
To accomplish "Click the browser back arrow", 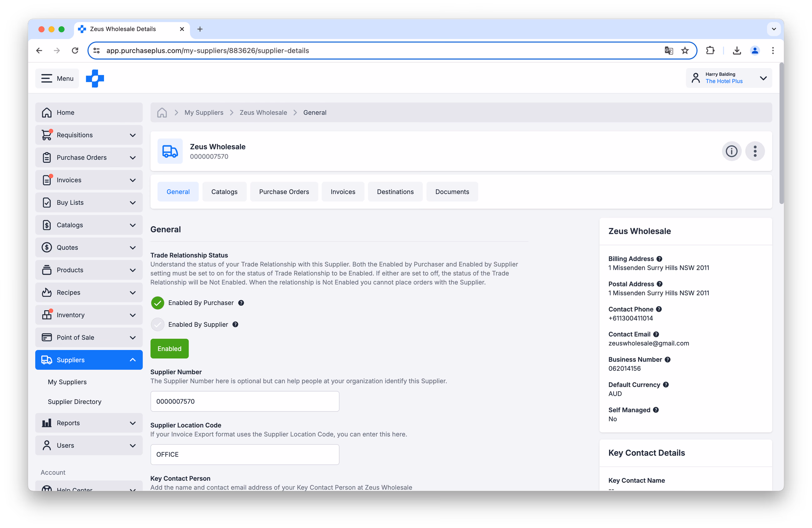I will (39, 51).
